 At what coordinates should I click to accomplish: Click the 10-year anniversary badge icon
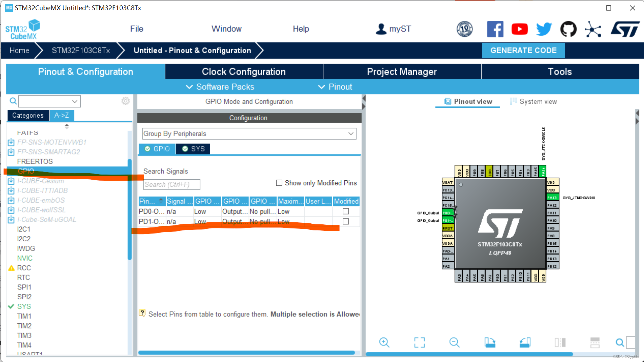465,29
